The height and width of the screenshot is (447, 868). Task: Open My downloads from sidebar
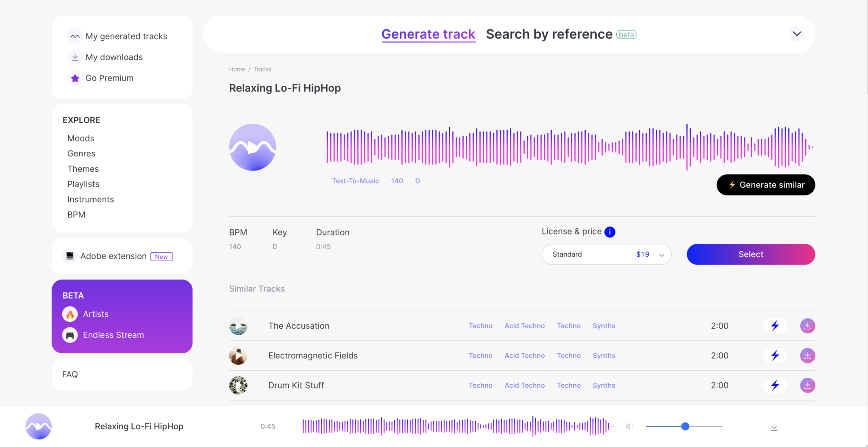click(x=114, y=57)
